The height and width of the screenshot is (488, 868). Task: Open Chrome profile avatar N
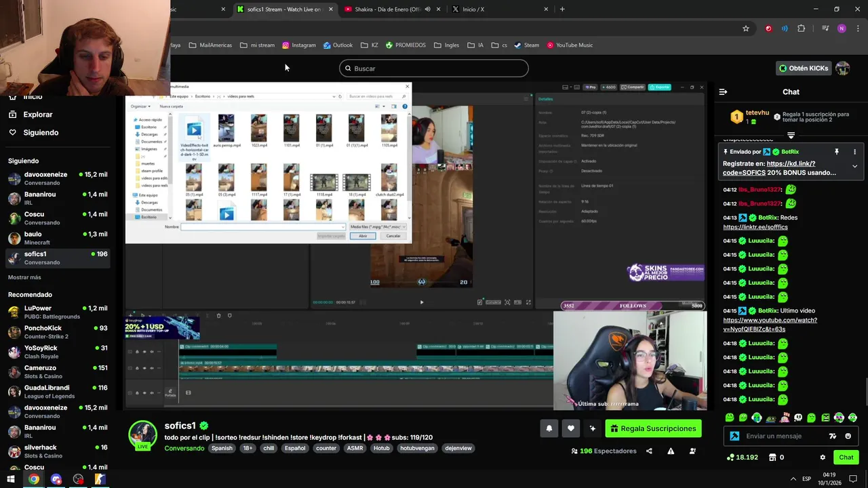coord(842,28)
